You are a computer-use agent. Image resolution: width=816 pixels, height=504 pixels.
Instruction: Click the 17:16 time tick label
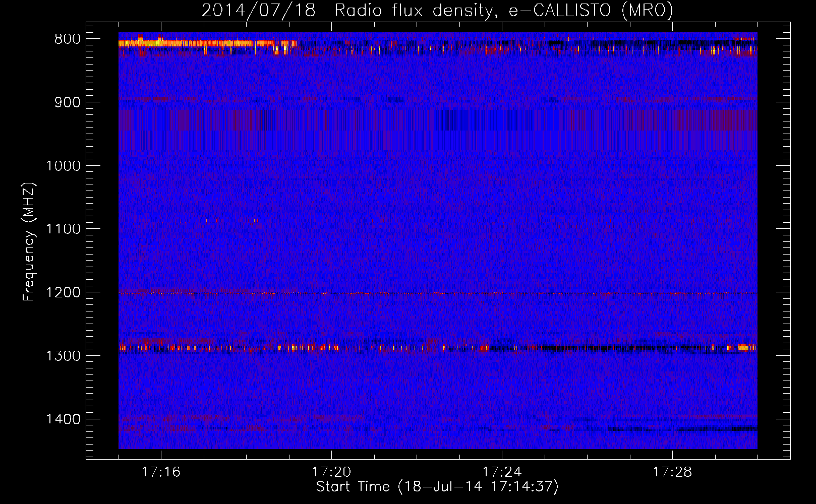(x=161, y=472)
